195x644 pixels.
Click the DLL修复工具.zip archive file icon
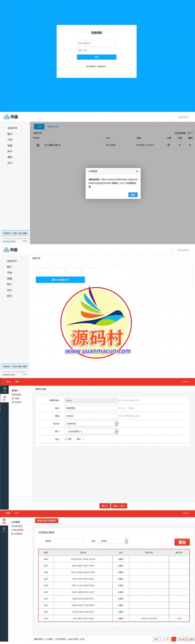coord(38,145)
